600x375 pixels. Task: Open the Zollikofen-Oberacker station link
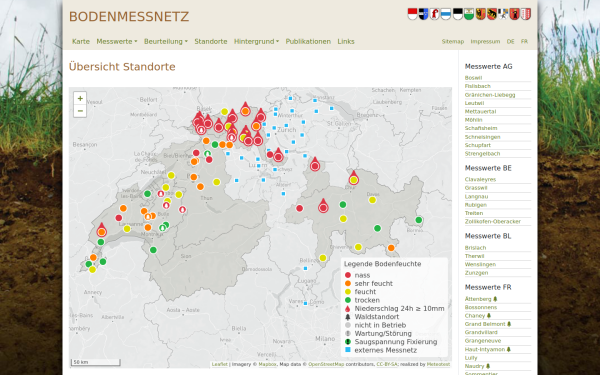click(x=493, y=222)
